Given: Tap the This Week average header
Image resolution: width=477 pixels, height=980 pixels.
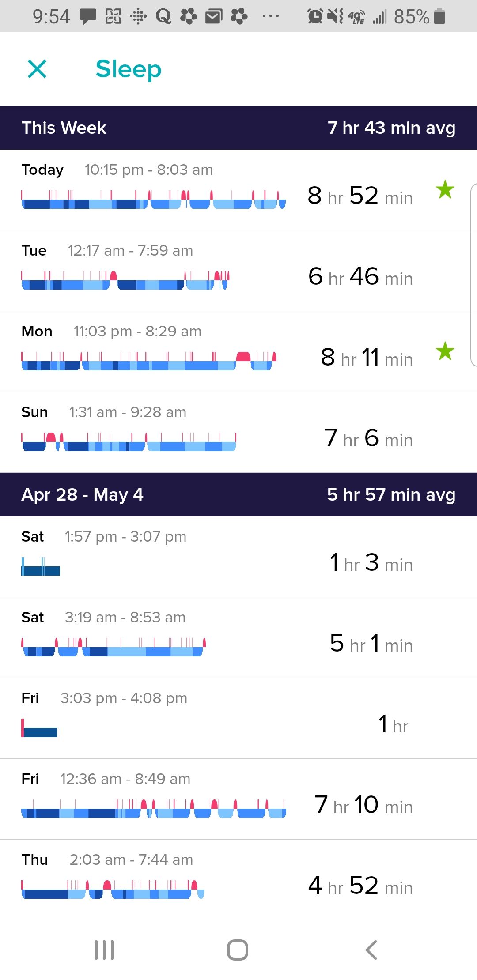Looking at the screenshot, I should click(x=238, y=128).
